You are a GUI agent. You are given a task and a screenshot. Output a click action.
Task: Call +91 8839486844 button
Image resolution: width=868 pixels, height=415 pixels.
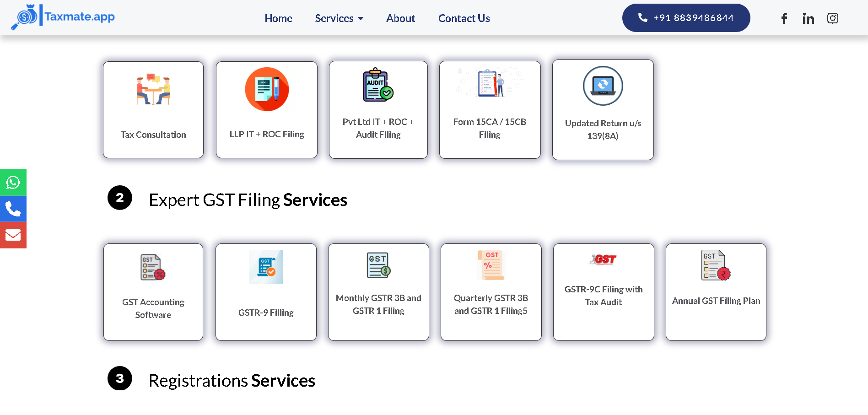click(x=686, y=18)
